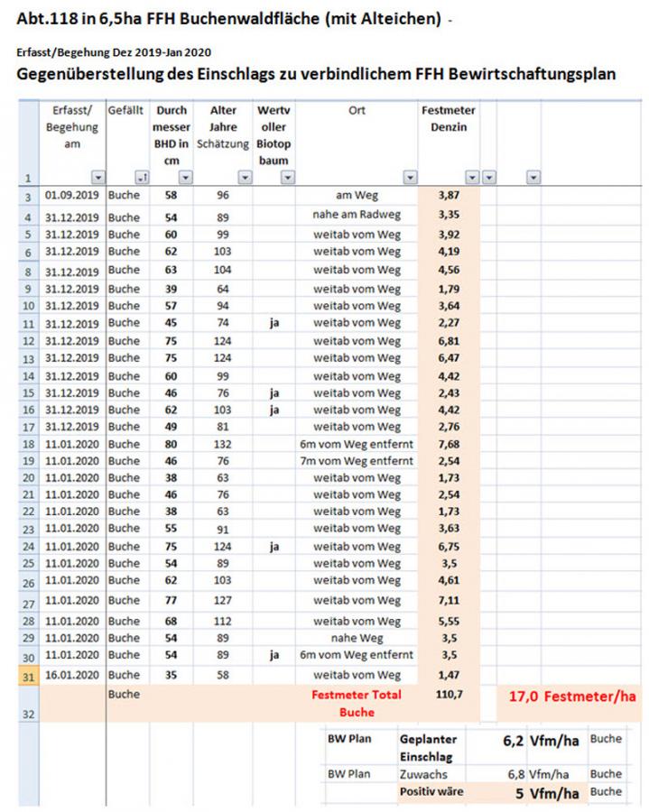Select the 'nahe am Radweg' location cell
This screenshot has width=649, height=812.
point(357,215)
